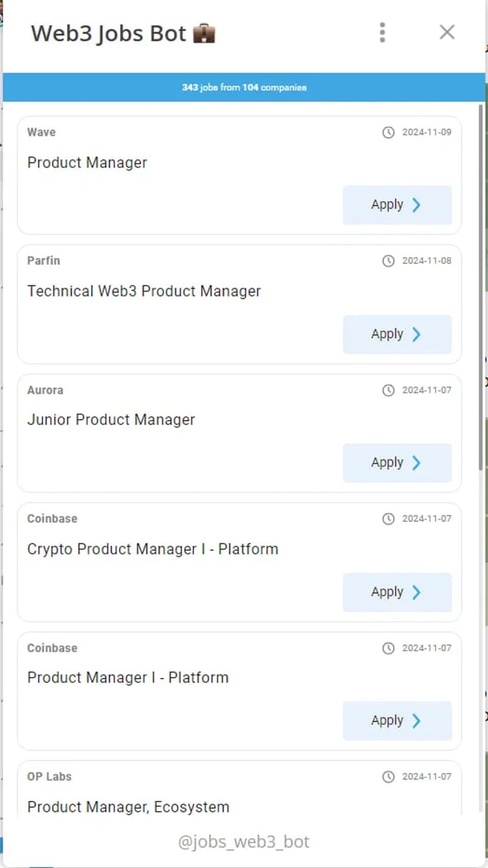
Task: Click chevron arrow on Product Manager I - Platform
Action: tap(417, 721)
